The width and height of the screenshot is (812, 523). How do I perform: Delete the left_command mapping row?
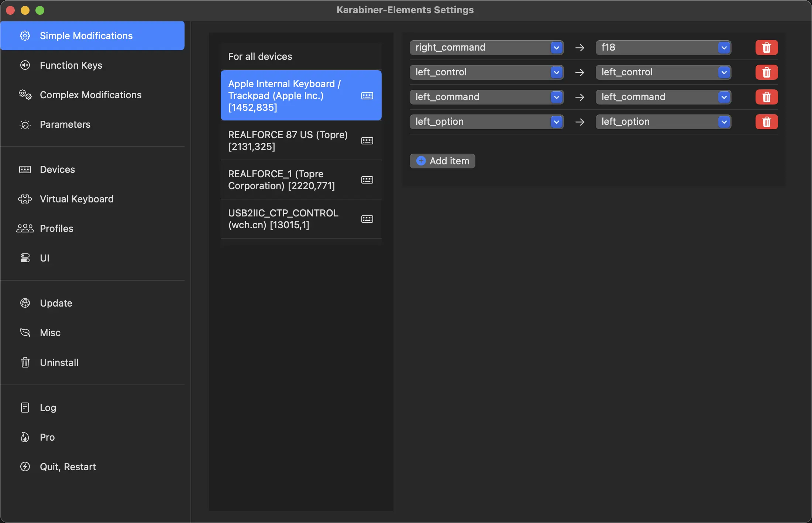pos(767,97)
